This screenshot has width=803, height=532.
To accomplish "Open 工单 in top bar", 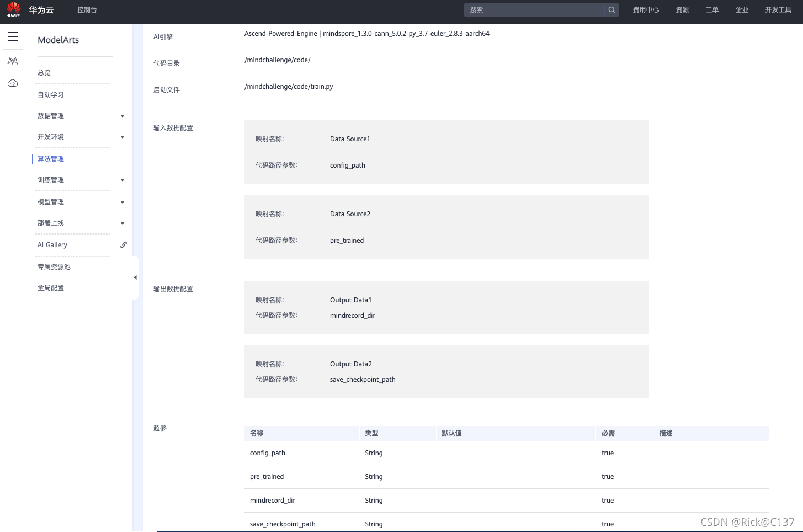I will pos(712,10).
